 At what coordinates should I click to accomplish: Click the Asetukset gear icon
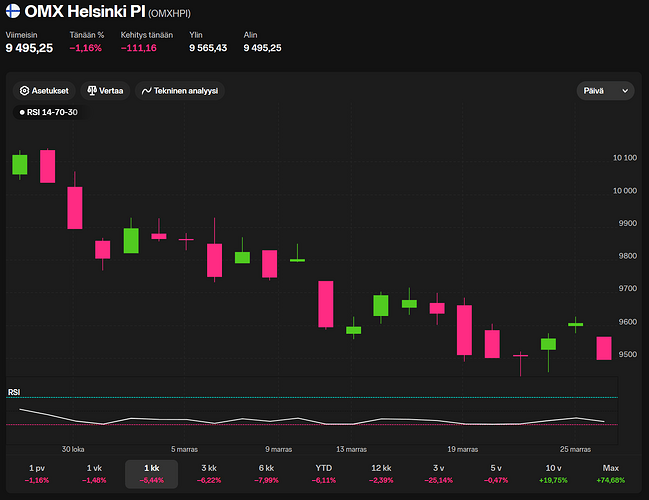coord(25,90)
